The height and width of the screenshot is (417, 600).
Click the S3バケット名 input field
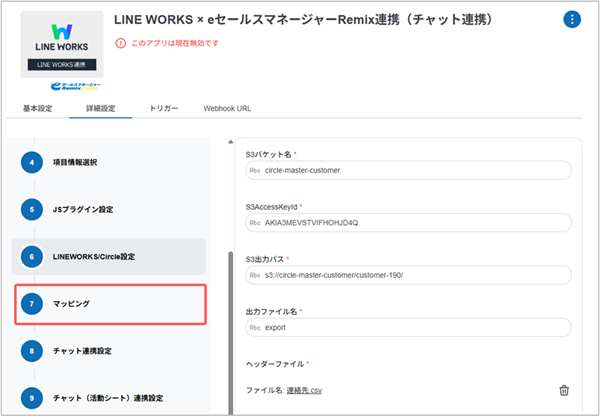click(408, 170)
